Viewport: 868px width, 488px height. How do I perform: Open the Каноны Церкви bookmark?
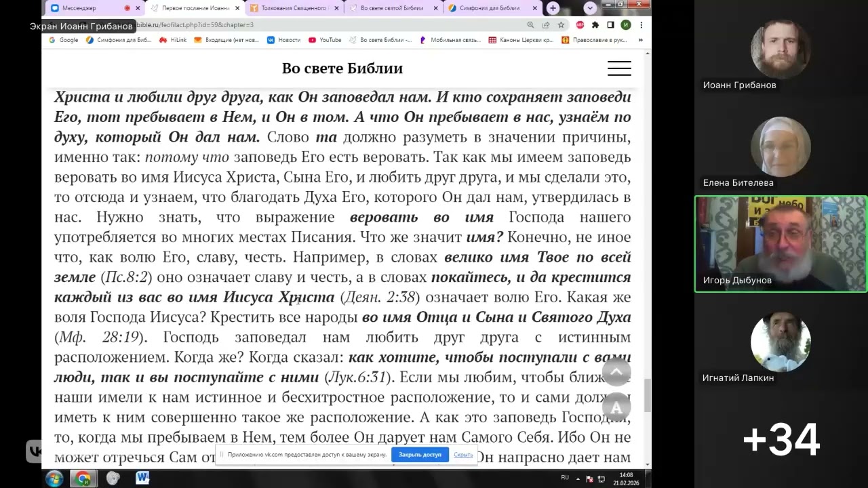[521, 40]
